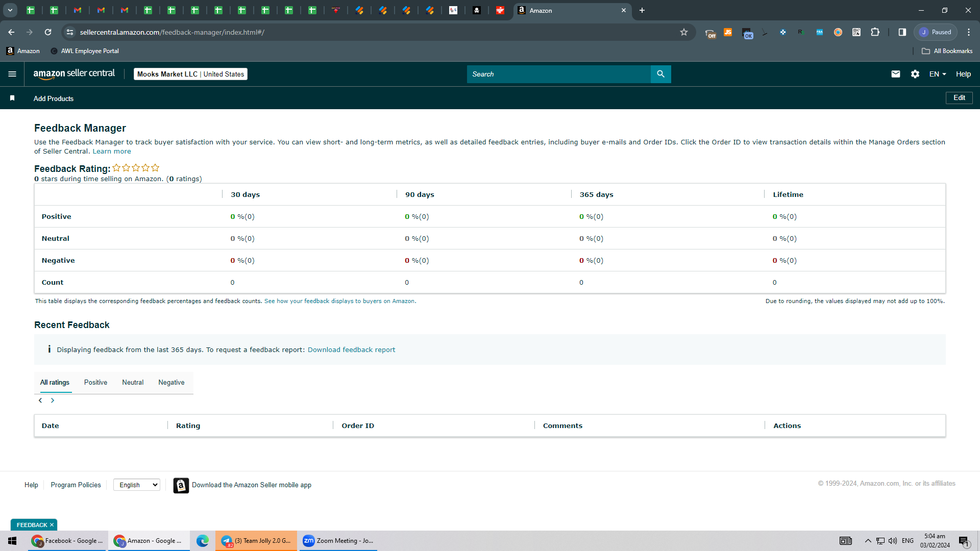The image size is (980, 551).
Task: Open the messages envelope icon
Action: pos(896,74)
